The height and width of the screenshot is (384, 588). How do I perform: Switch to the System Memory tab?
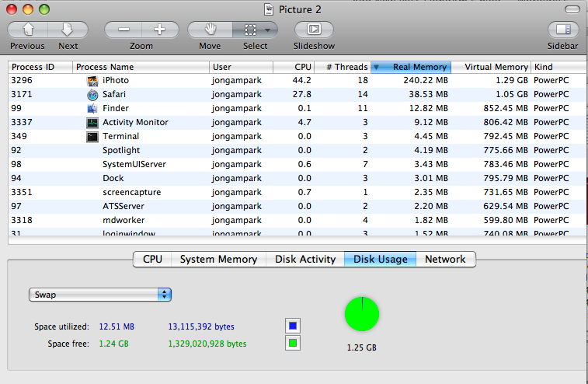click(218, 260)
